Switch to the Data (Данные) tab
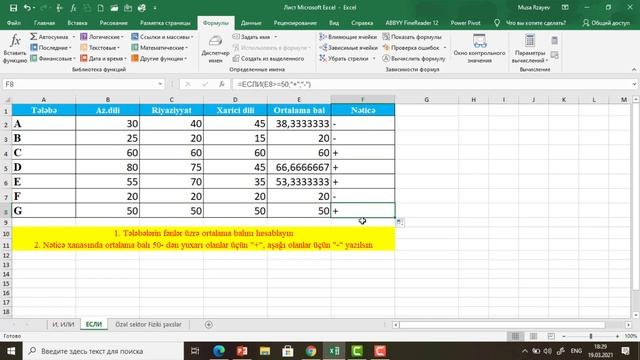 251,23
